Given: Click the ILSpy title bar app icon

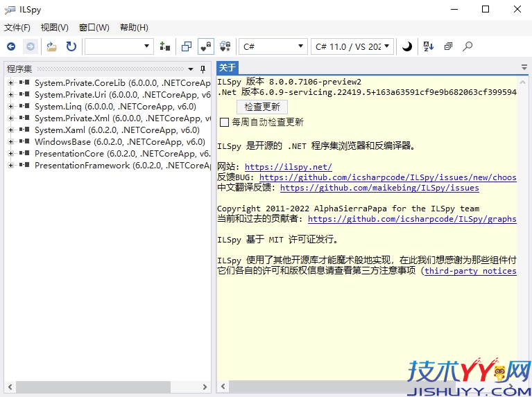Looking at the screenshot, I should (x=10, y=10).
